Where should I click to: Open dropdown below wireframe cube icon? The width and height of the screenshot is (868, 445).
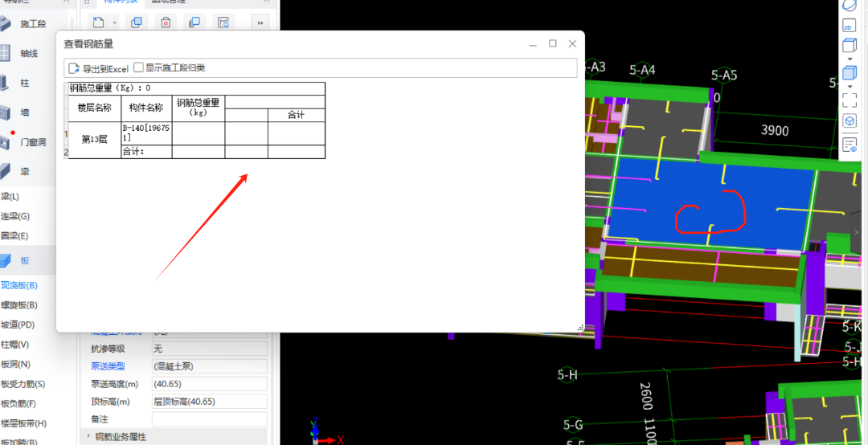click(x=850, y=59)
